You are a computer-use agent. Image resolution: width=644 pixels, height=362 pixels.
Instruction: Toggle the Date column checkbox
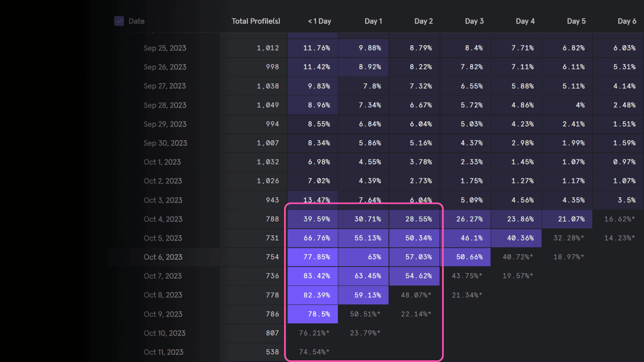point(119,21)
